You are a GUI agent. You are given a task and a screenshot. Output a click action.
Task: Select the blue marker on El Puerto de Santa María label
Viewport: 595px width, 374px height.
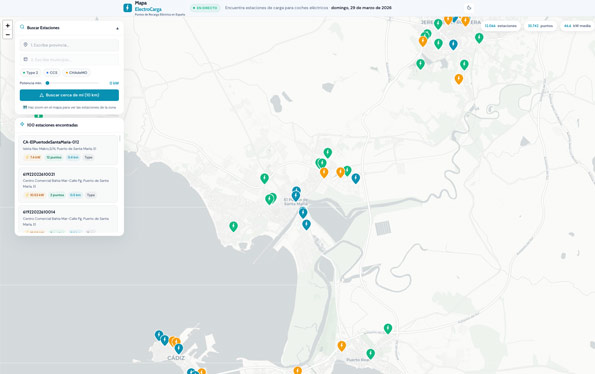[x=296, y=196]
